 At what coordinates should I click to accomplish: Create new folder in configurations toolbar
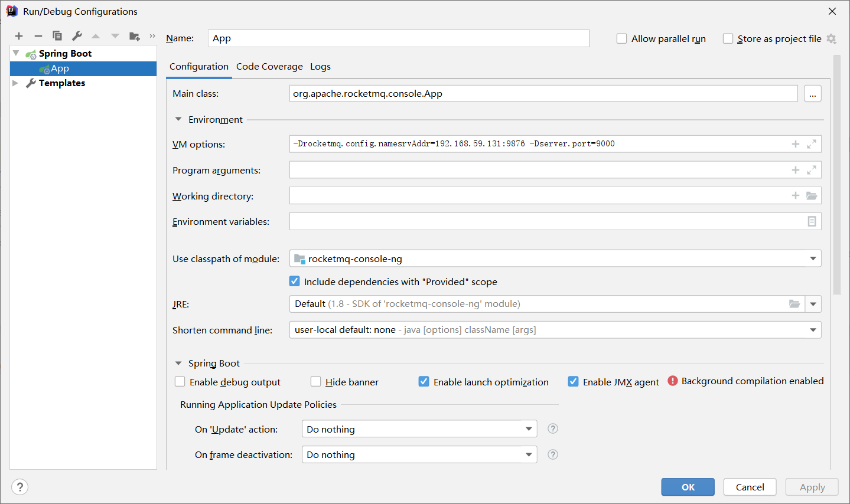(x=135, y=36)
